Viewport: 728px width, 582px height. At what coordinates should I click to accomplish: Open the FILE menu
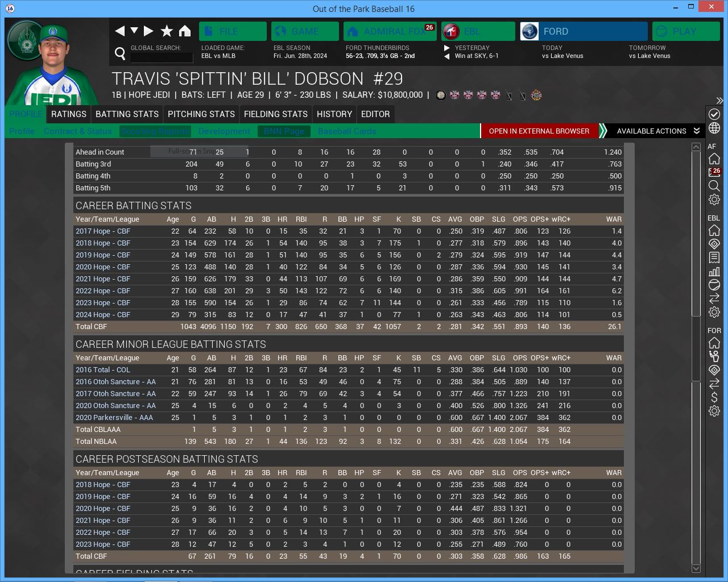[x=233, y=31]
